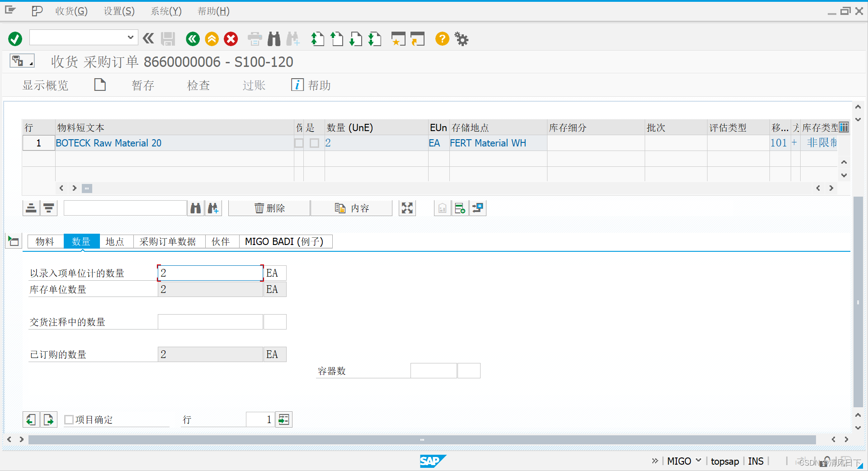Viewport: 868px width, 471px height.
Task: Click the 帮助 info button
Action: (x=311, y=85)
